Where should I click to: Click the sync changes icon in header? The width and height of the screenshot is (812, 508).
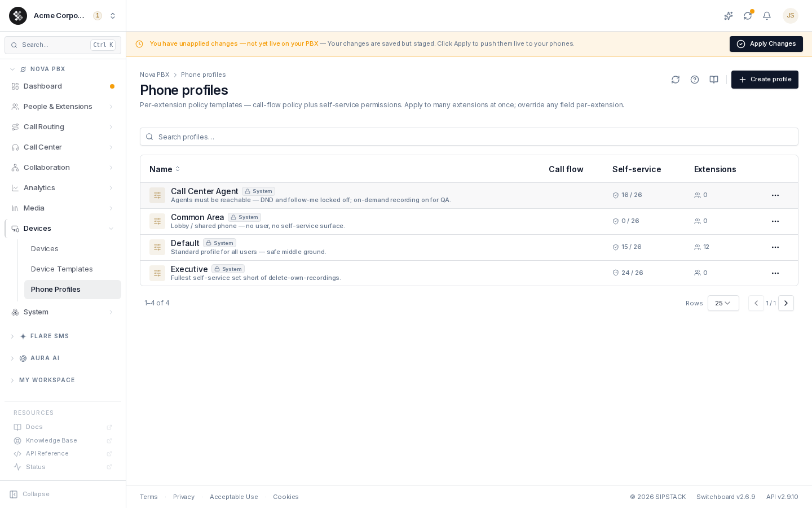click(x=748, y=16)
